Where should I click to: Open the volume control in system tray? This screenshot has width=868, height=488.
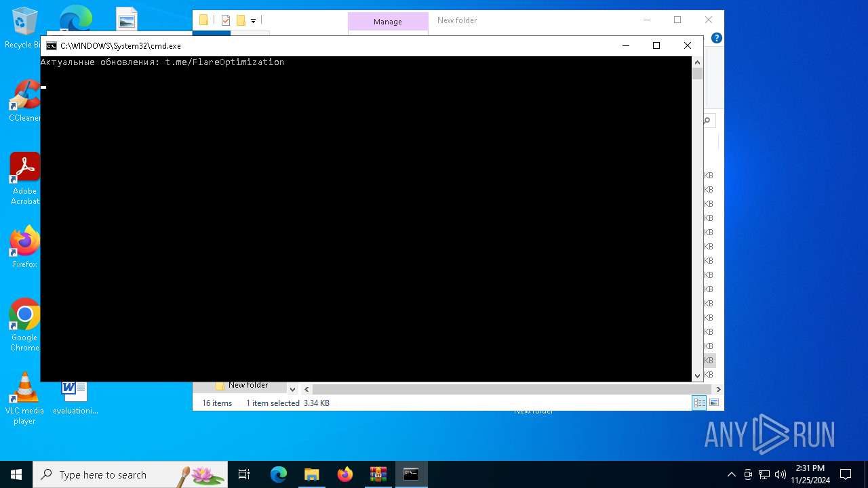pyautogui.click(x=781, y=474)
